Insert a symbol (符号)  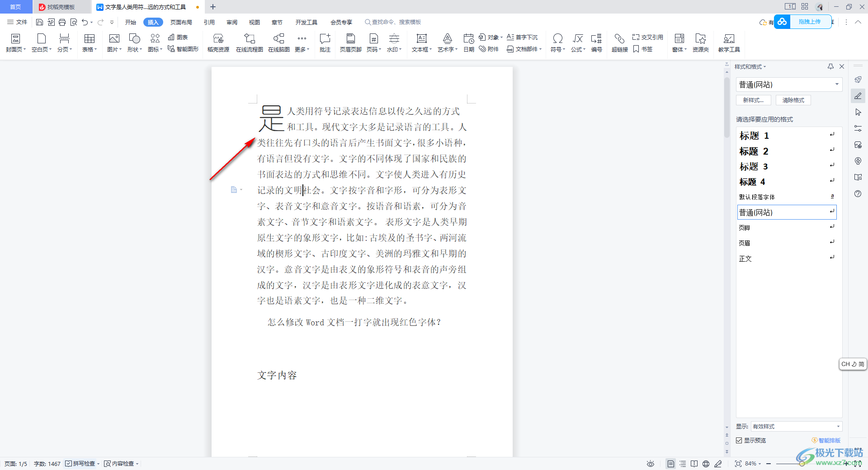coord(558,43)
